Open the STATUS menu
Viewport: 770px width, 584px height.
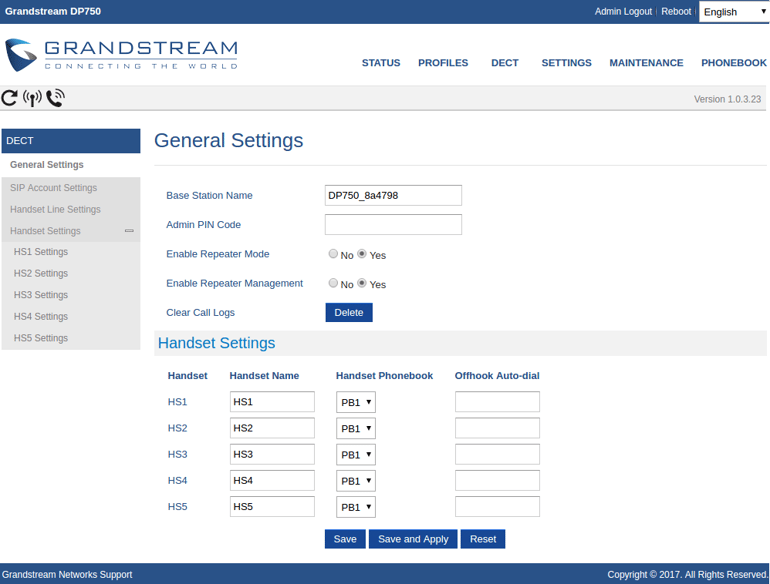tap(381, 63)
